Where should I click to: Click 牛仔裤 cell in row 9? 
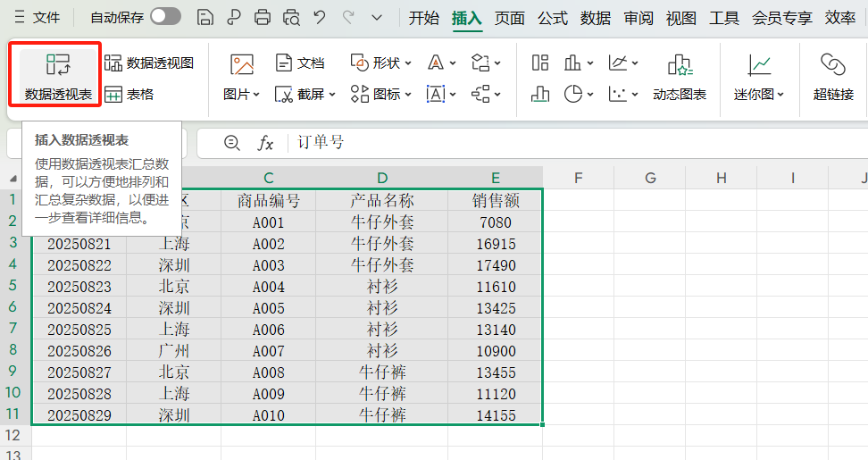[382, 372]
